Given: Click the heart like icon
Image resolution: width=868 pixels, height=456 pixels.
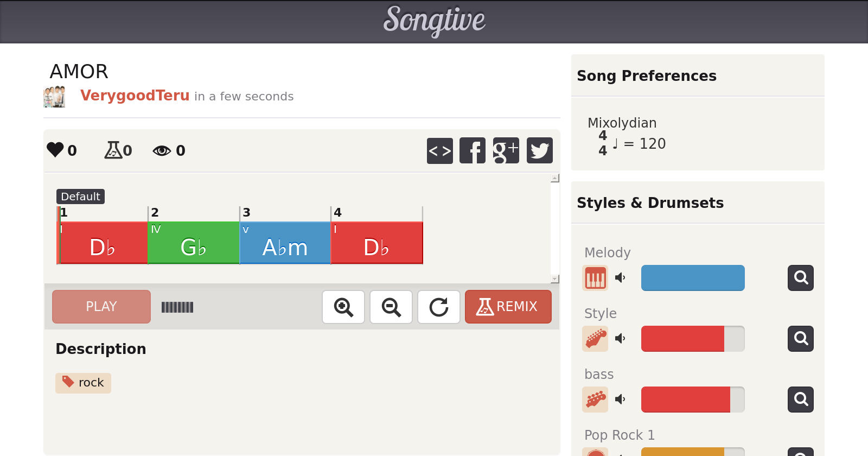Looking at the screenshot, I should [55, 150].
